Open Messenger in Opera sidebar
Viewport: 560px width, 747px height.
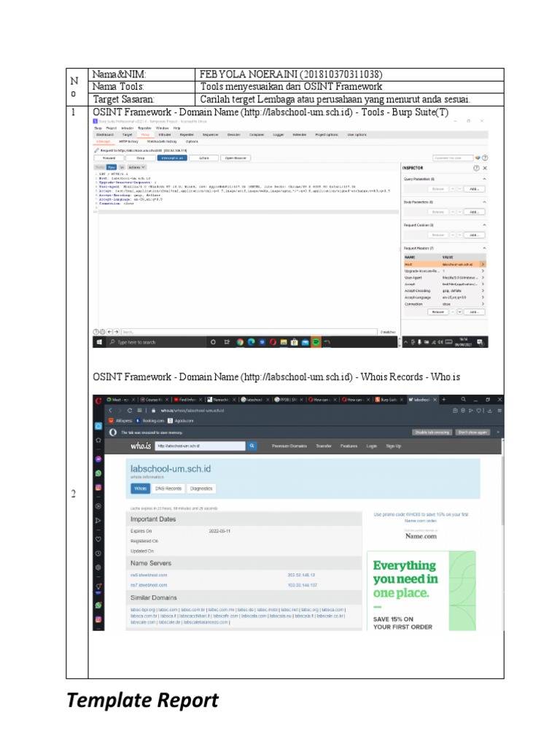tap(98, 460)
